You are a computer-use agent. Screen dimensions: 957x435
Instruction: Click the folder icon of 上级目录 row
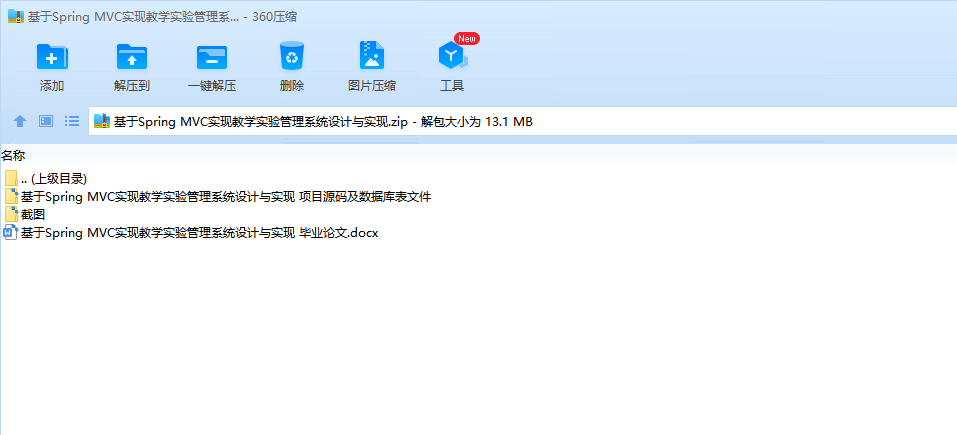point(11,178)
